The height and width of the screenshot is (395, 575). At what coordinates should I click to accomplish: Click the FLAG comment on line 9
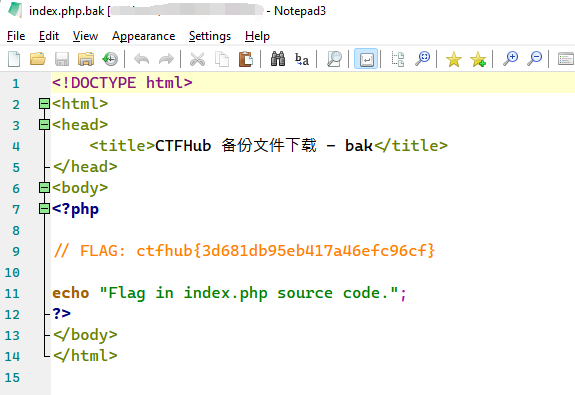coord(244,251)
